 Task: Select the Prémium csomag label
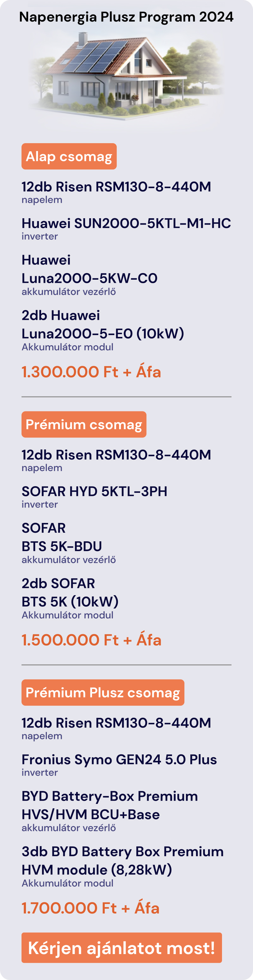coord(84,424)
